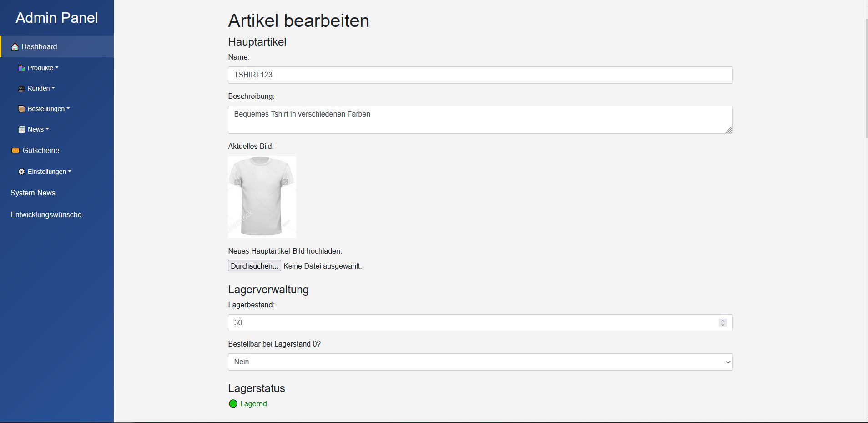The height and width of the screenshot is (423, 868).
Task: Click the green Lagernd status circle
Action: click(233, 404)
